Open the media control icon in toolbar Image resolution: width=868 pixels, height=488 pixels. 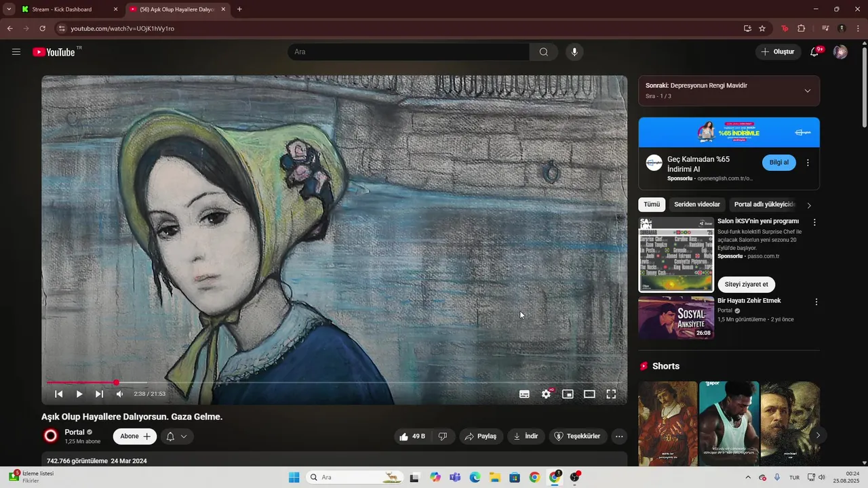825,28
